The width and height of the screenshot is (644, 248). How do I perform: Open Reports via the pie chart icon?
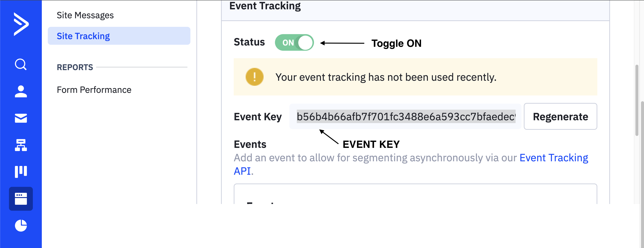[x=21, y=226]
